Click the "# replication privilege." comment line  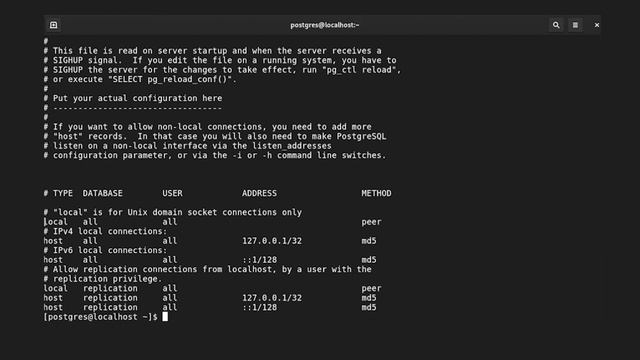tap(103, 279)
